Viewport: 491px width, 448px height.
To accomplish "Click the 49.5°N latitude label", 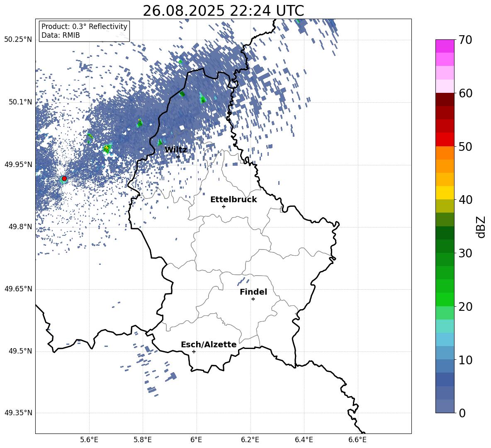I will [21, 351].
